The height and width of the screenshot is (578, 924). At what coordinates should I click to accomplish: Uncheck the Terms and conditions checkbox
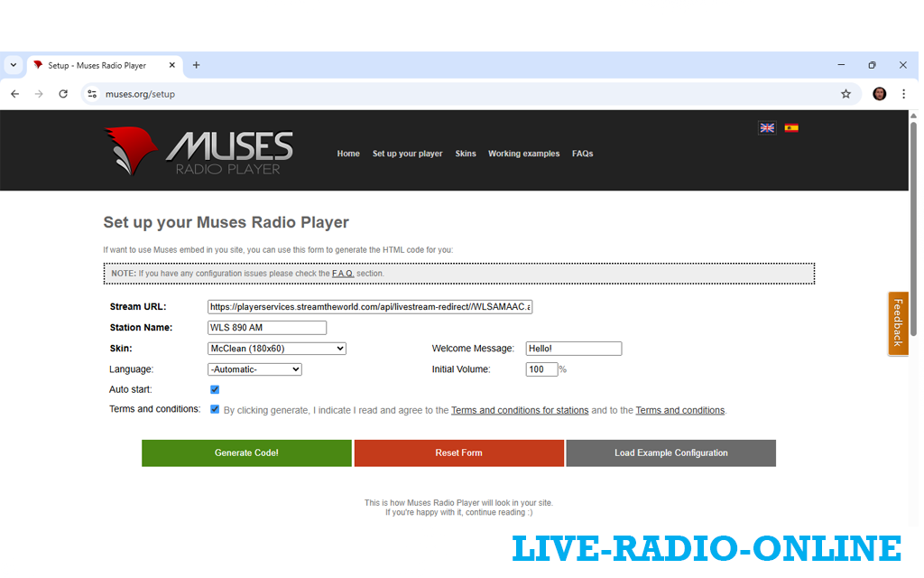tap(215, 409)
